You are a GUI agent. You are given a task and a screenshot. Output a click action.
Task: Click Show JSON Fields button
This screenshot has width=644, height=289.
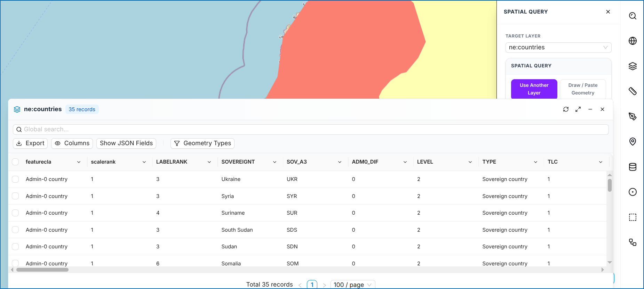126,143
